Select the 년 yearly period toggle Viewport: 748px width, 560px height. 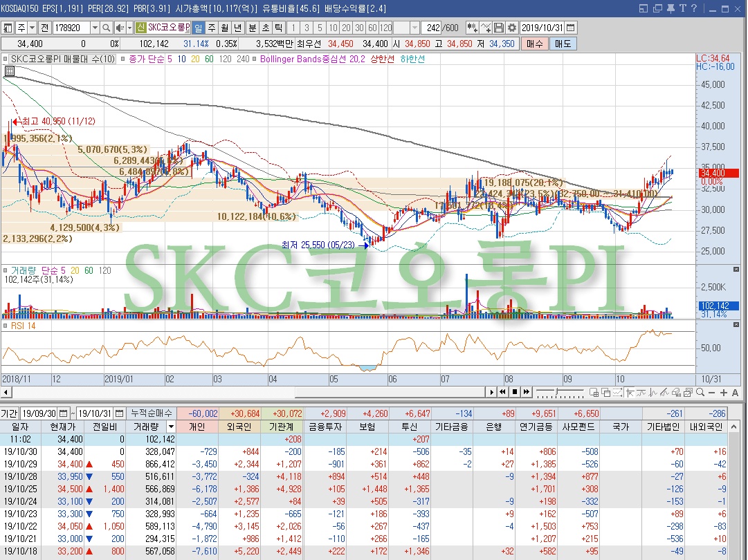click(238, 28)
